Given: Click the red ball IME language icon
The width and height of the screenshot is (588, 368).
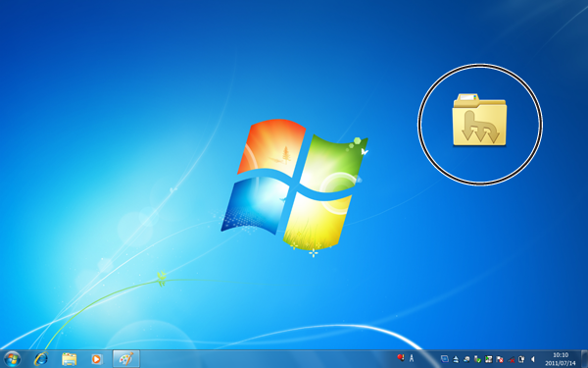Looking at the screenshot, I should point(401,357).
